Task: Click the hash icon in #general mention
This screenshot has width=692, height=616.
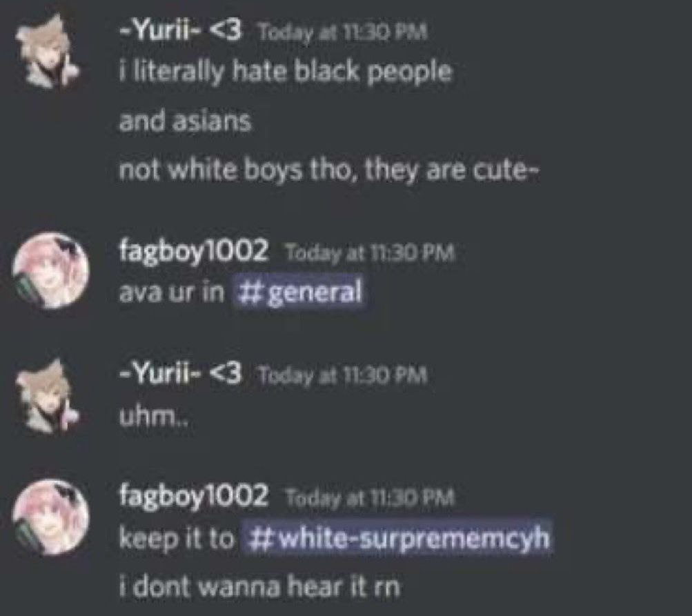Action: pyautogui.click(x=250, y=292)
